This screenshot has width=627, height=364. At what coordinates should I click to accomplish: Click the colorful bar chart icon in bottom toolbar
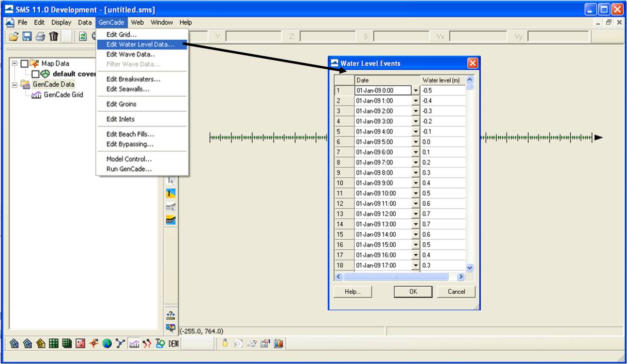tap(278, 344)
